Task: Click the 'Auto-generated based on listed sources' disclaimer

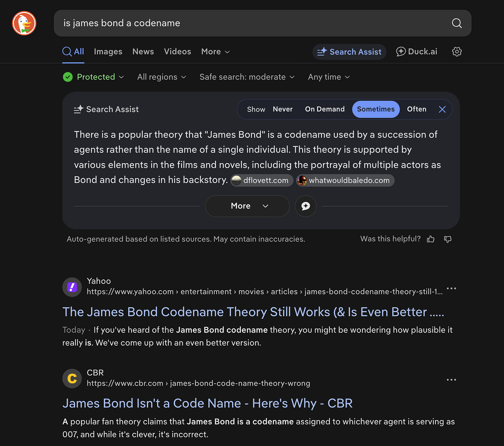Action: pyautogui.click(x=186, y=239)
